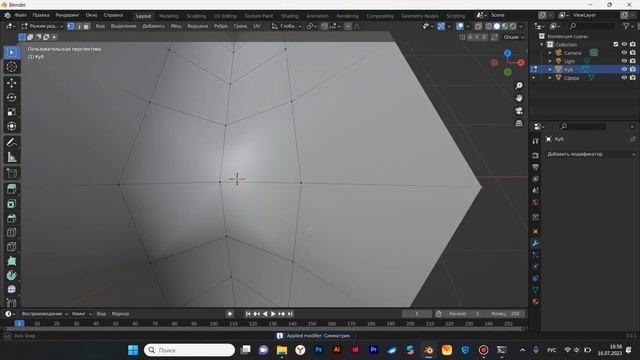
Task: Select the Select Box tool
Action: [x=11, y=53]
